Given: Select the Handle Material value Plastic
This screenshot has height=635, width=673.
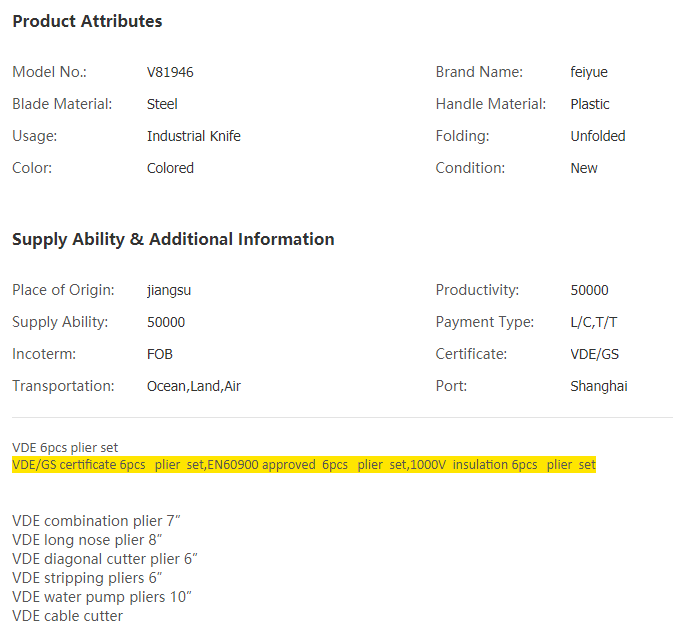Looking at the screenshot, I should pyautogui.click(x=589, y=104).
